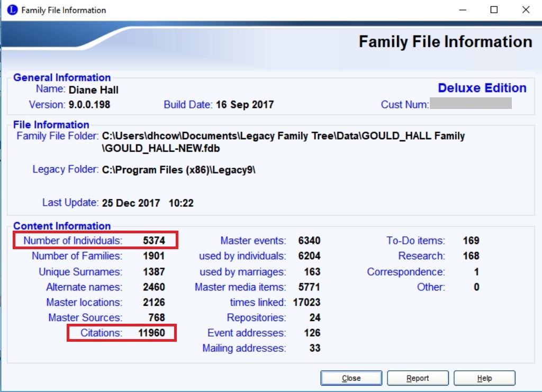Click the Master locations value 2126
The width and height of the screenshot is (542, 392).
154,302
